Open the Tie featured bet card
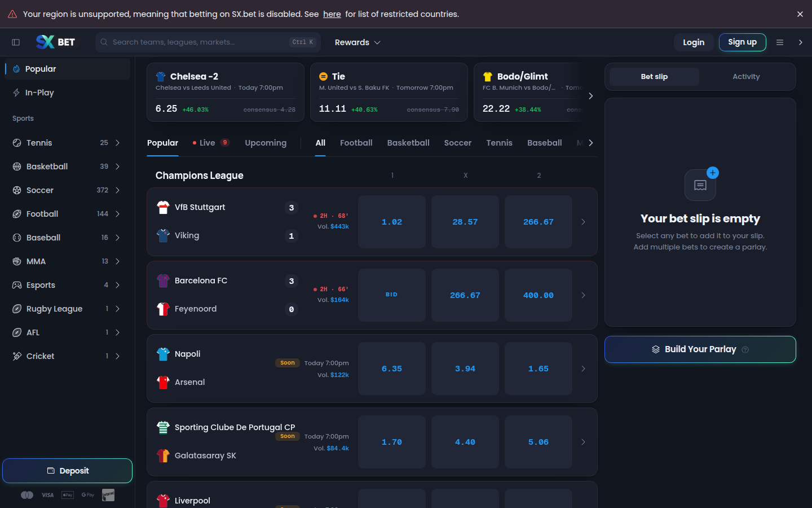Image resolution: width=812 pixels, height=508 pixels. coord(389,92)
